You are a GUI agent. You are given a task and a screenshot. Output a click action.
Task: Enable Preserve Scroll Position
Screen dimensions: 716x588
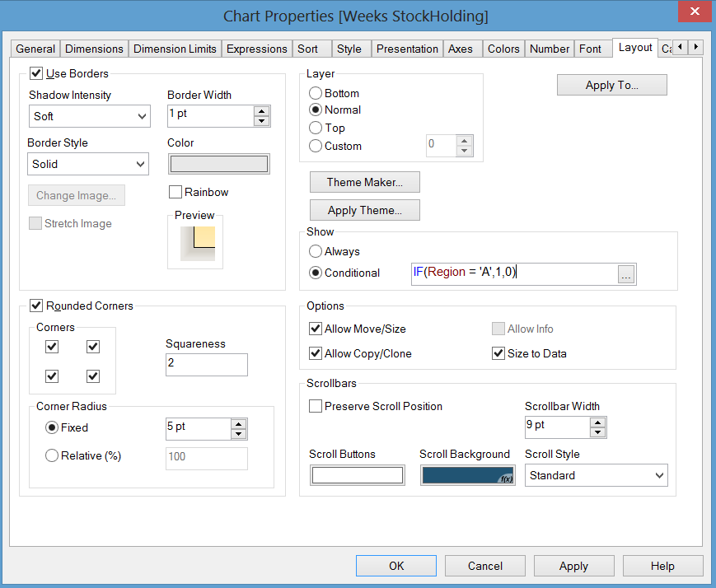316,406
